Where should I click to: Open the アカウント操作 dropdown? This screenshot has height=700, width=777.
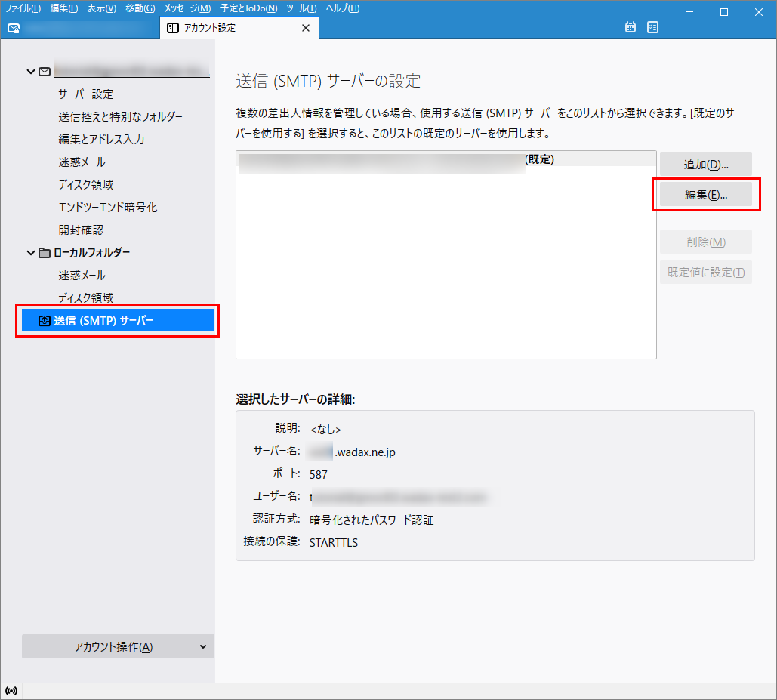point(118,646)
